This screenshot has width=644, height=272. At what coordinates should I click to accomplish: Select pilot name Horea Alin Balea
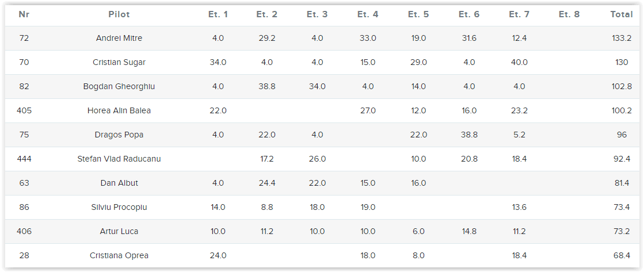click(x=119, y=111)
